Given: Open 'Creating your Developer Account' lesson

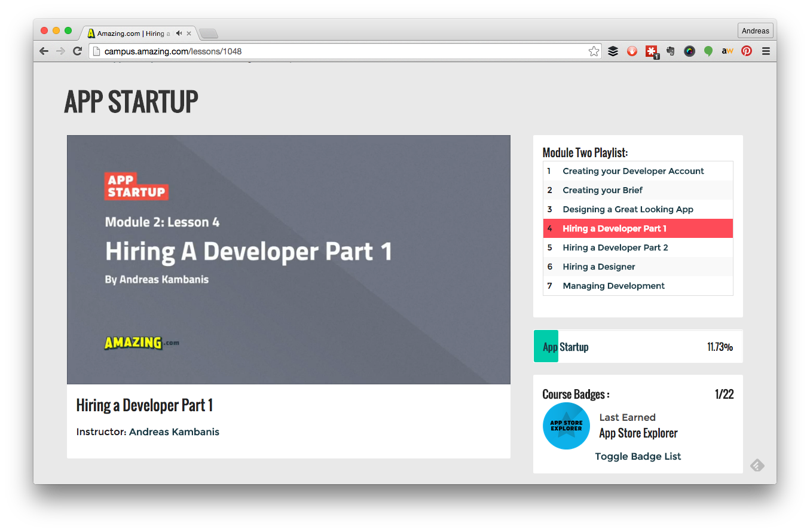Looking at the screenshot, I should pyautogui.click(x=633, y=171).
